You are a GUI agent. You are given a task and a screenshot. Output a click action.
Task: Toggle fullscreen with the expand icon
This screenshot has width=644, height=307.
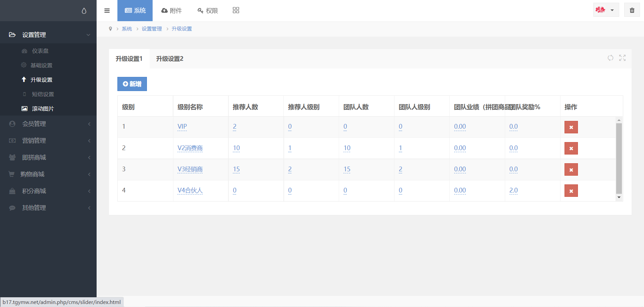point(622,58)
